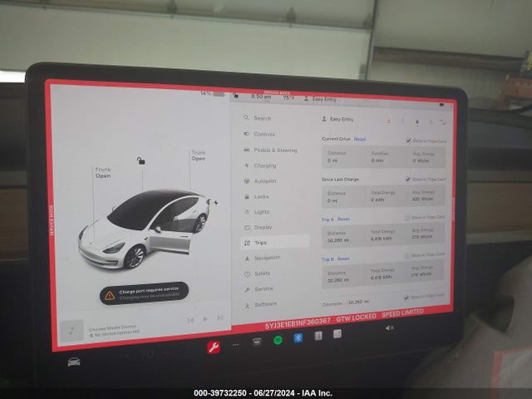The image size is (532, 399).
Task: Launch the green Spotify app
Action: coord(278,340)
